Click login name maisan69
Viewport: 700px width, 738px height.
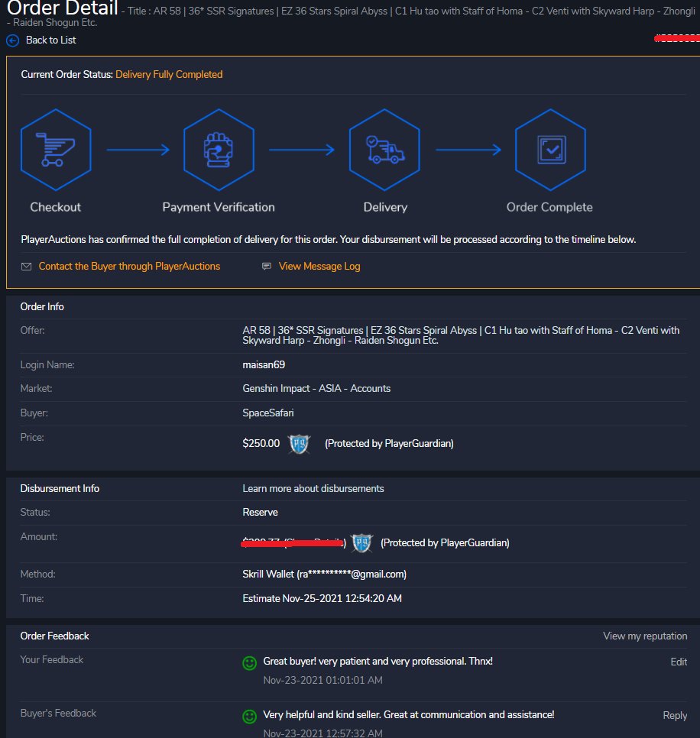[264, 364]
